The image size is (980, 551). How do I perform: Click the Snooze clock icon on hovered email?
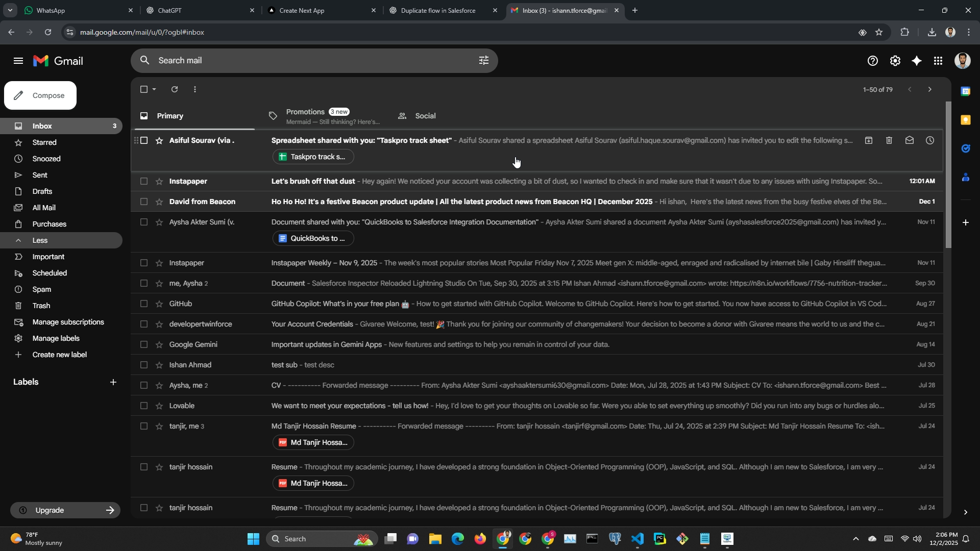click(x=930, y=140)
